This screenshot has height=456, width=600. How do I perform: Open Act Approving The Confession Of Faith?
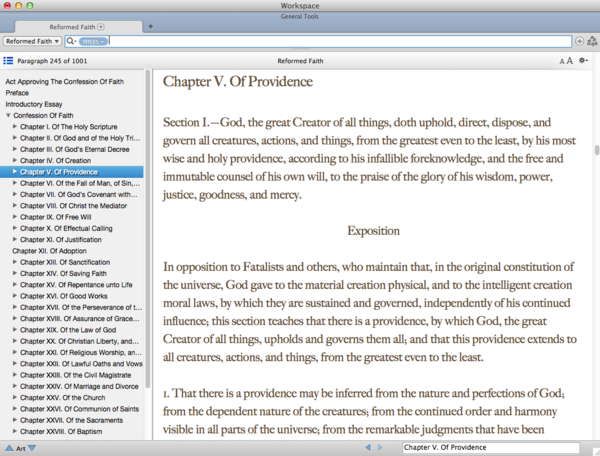(64, 81)
